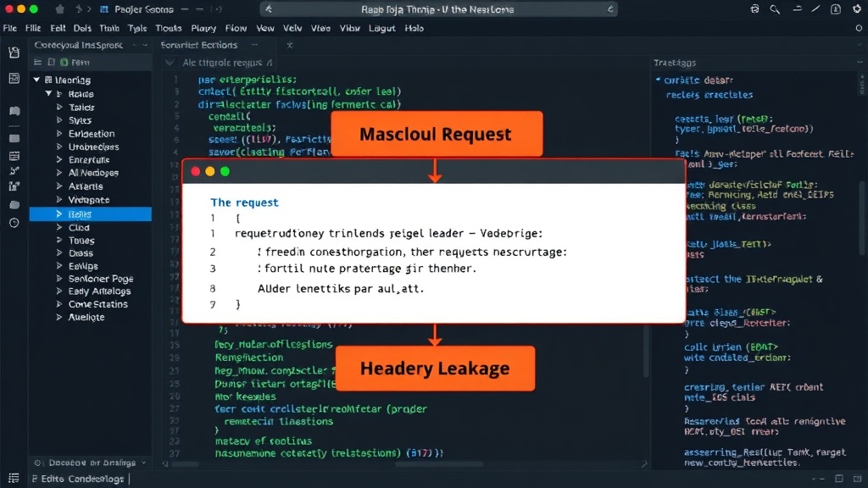Click the editor horizontal scrollbar

(x=440, y=464)
